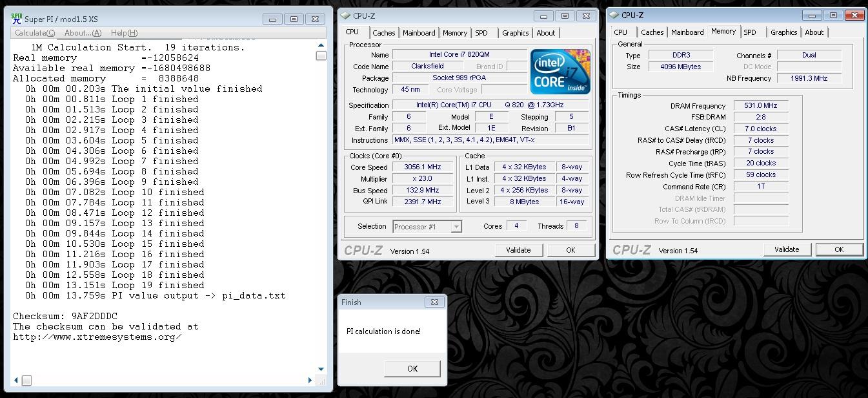Click the processor Name field Intel Core i7 820QM
Image resolution: width=868 pixels, height=398 pixels.
click(459, 55)
